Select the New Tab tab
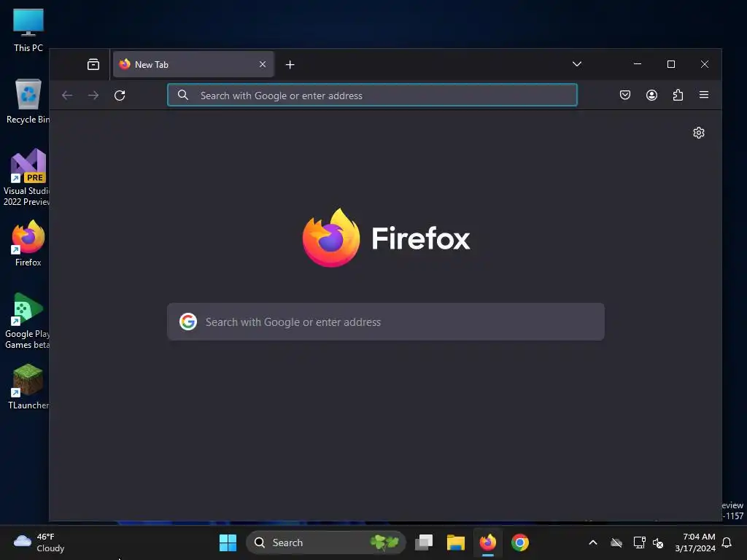This screenshot has width=747, height=560. click(193, 64)
